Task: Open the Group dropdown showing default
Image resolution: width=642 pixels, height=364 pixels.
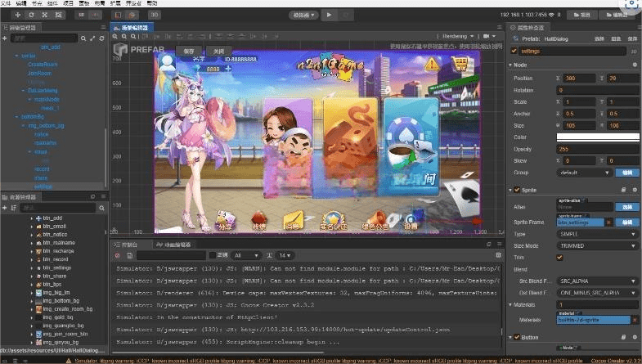Action: click(x=585, y=173)
